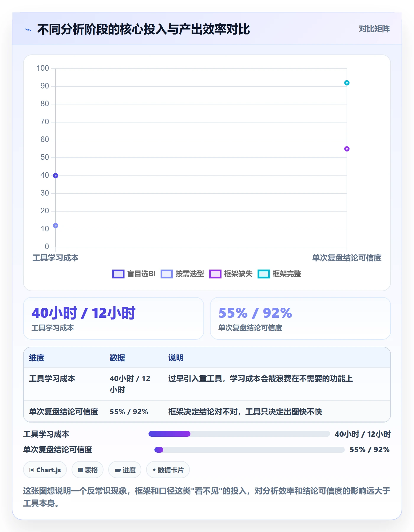Click the 对比矩阵 label in the header

374,29
